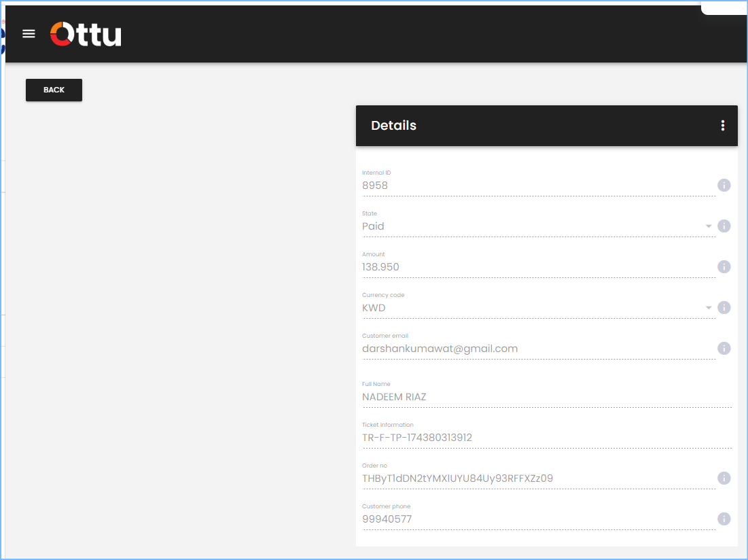
Task: Open the hamburger navigation menu
Action: click(x=29, y=33)
